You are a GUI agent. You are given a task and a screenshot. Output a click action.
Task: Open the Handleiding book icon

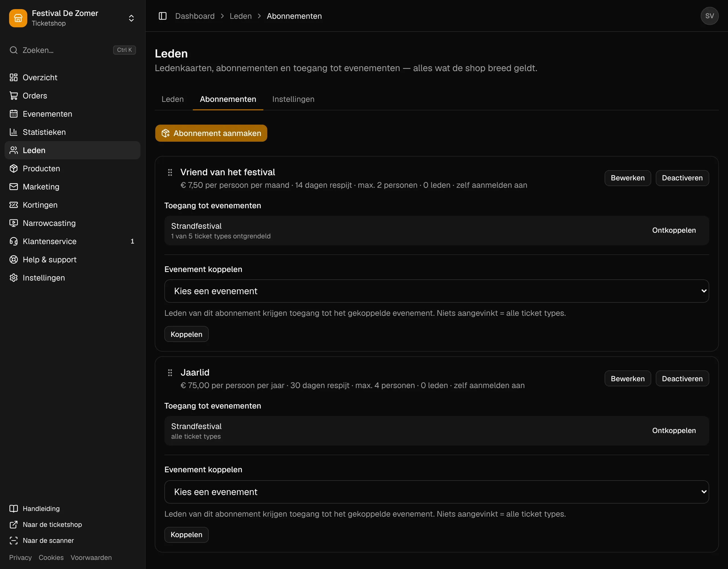[14, 509]
